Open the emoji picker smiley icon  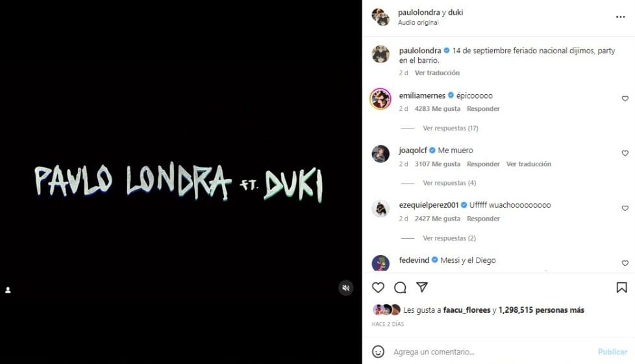pos(379,352)
